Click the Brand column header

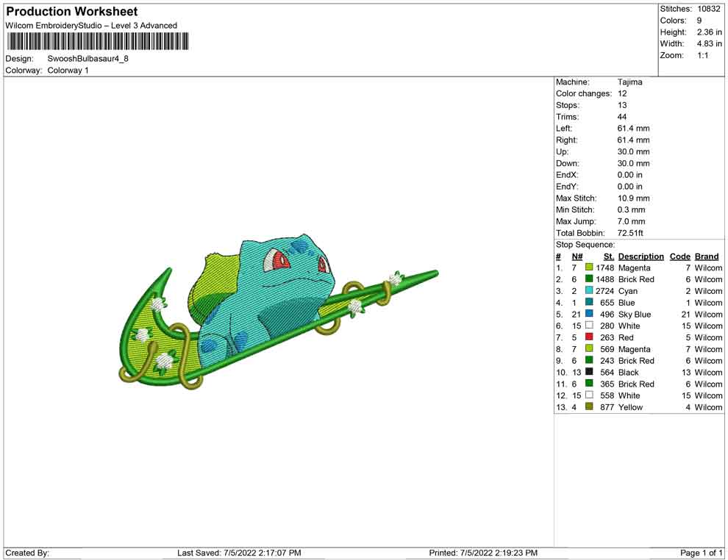pyautogui.click(x=707, y=256)
